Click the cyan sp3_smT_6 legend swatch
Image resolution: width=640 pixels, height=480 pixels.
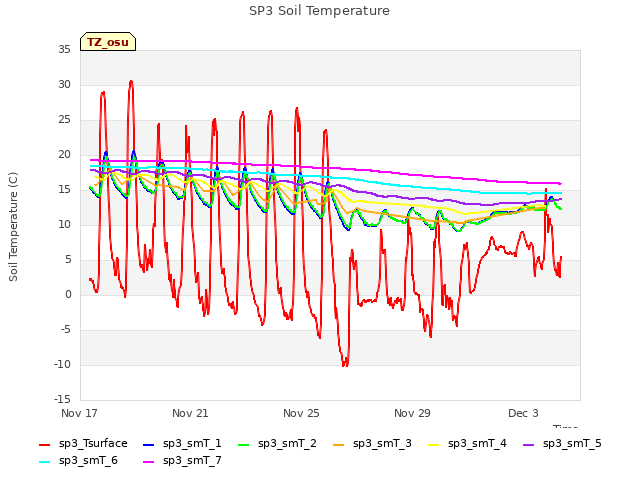coord(44,462)
